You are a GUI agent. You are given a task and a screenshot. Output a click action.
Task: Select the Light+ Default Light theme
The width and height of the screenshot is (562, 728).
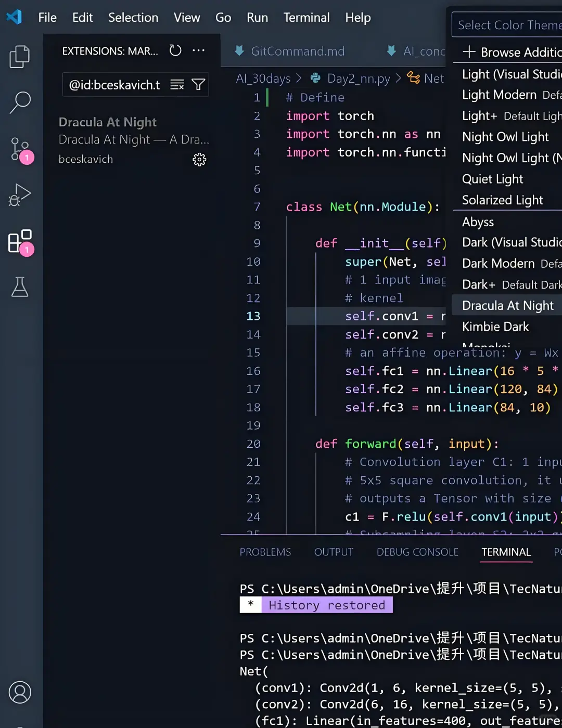(x=507, y=116)
